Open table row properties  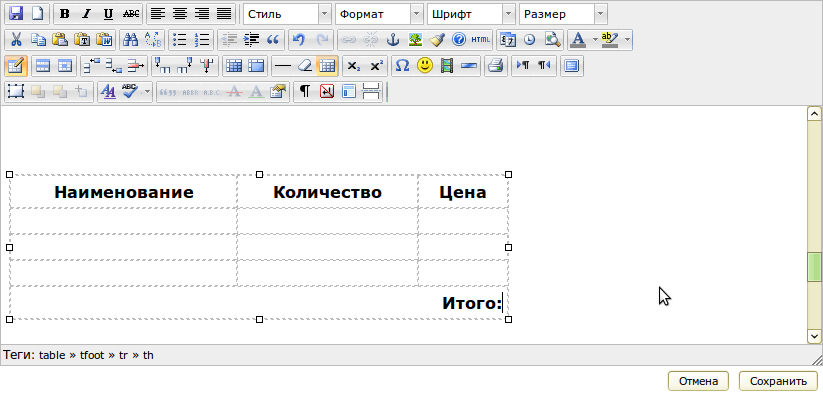(x=43, y=66)
